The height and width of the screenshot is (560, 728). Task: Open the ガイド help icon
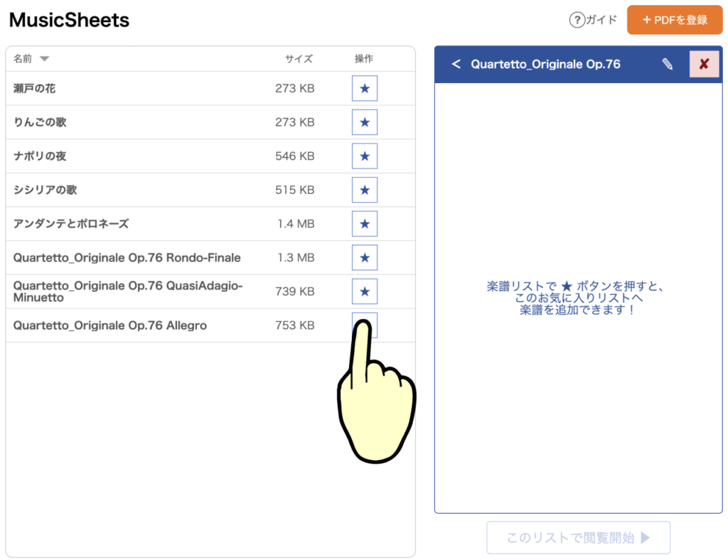pyautogui.click(x=577, y=20)
